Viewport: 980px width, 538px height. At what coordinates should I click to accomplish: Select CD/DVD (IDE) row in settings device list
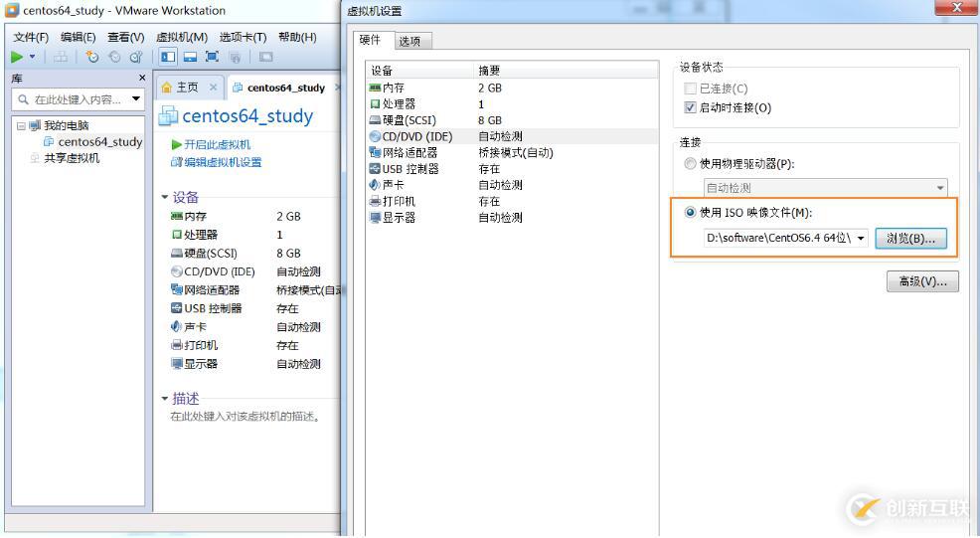512,136
